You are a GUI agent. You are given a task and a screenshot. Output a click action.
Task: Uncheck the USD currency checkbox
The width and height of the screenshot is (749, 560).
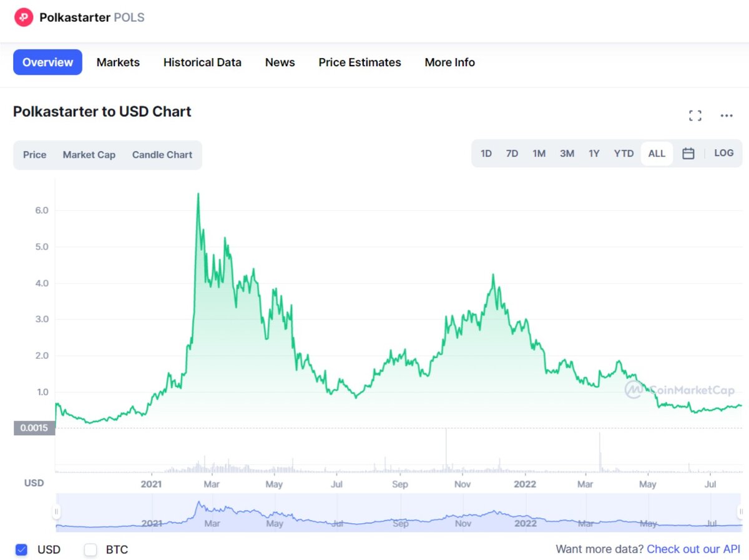pos(22,550)
